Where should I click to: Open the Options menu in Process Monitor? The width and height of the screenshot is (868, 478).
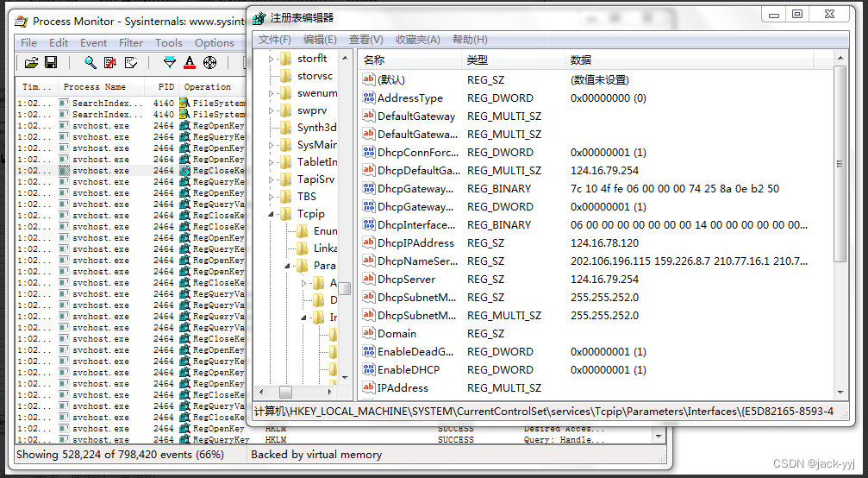215,42
